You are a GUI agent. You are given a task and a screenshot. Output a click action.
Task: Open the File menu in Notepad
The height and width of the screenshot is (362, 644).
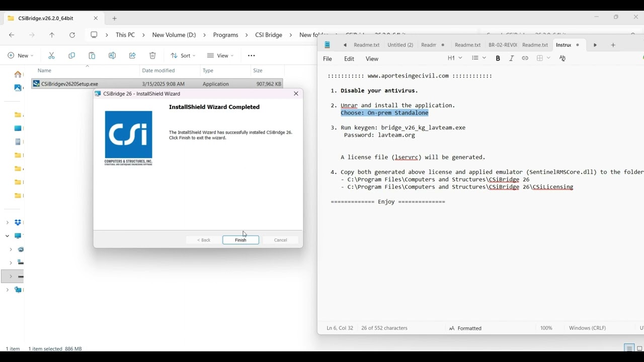(328, 59)
